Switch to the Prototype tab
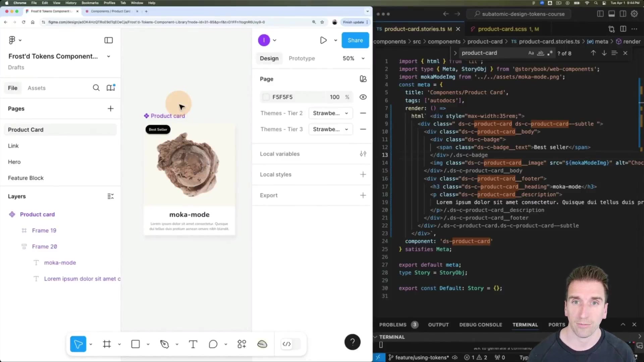The width and height of the screenshot is (644, 362). (302, 58)
